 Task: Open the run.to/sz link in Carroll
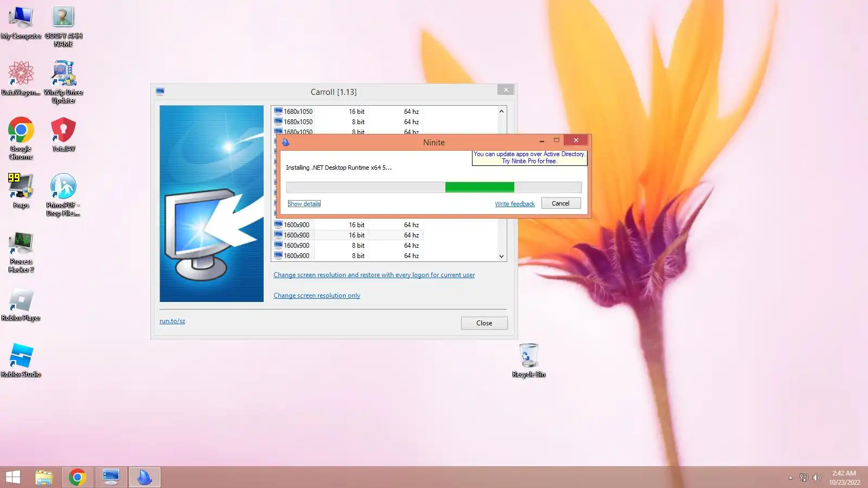[172, 321]
